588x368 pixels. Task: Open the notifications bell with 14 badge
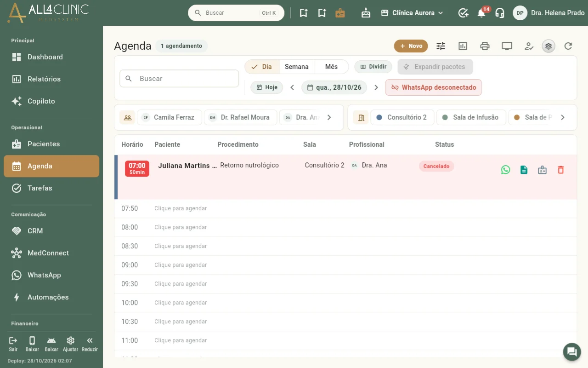481,13
